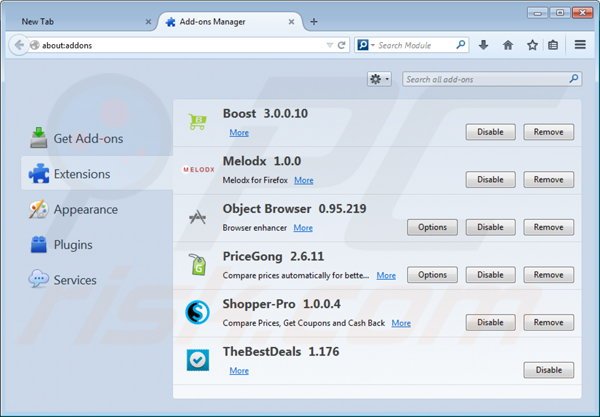Click the Melodx logo icon
This screenshot has height=417, width=600.
click(x=198, y=169)
